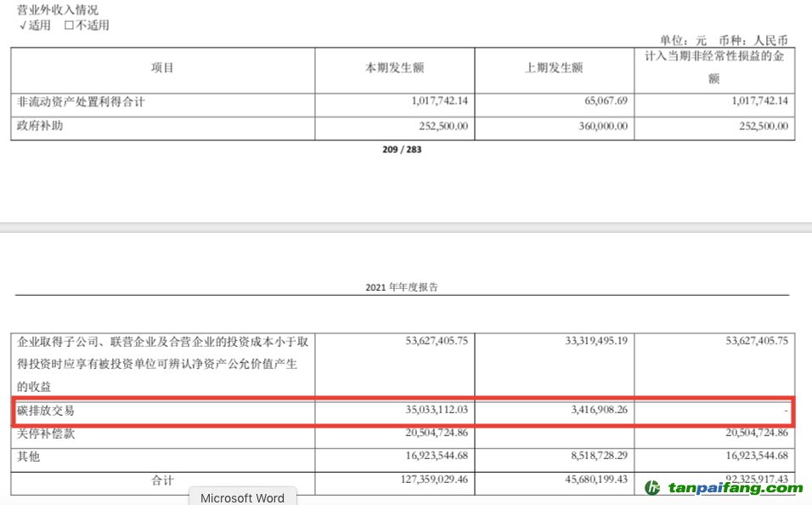Check the 不适用 checkbox
This screenshot has width=812, height=505.
70,26
